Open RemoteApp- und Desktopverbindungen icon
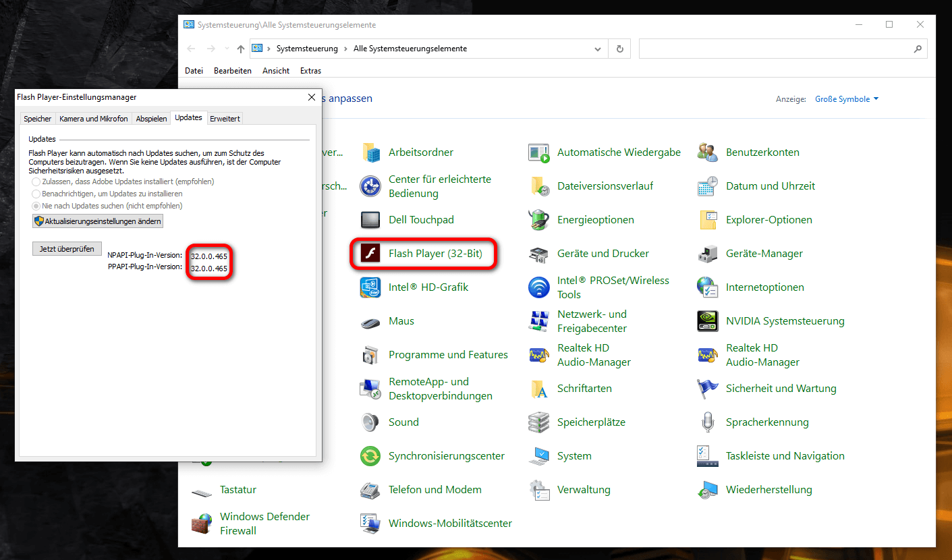 pos(370,389)
